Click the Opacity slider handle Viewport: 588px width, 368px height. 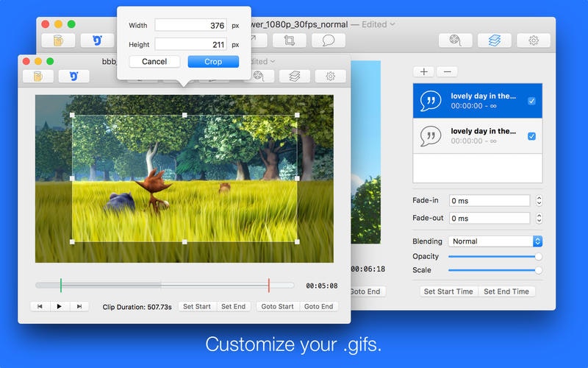click(539, 256)
